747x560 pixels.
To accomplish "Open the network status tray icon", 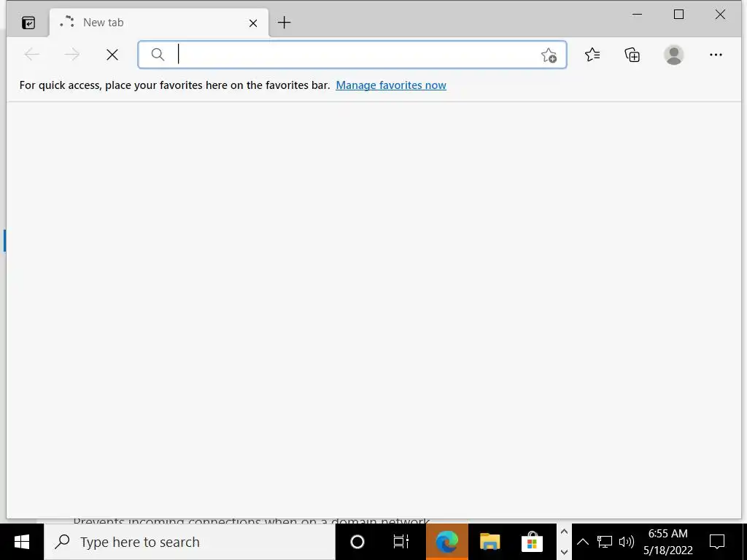I will [605, 542].
